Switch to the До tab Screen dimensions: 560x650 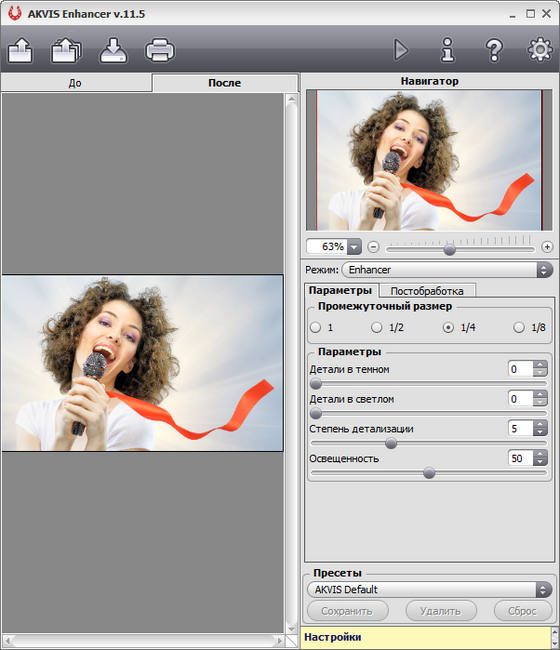point(75,83)
